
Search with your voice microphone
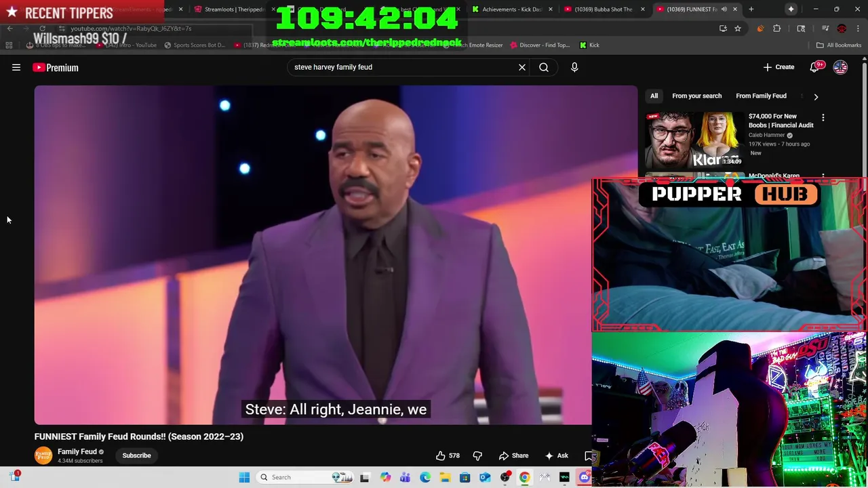coord(574,67)
